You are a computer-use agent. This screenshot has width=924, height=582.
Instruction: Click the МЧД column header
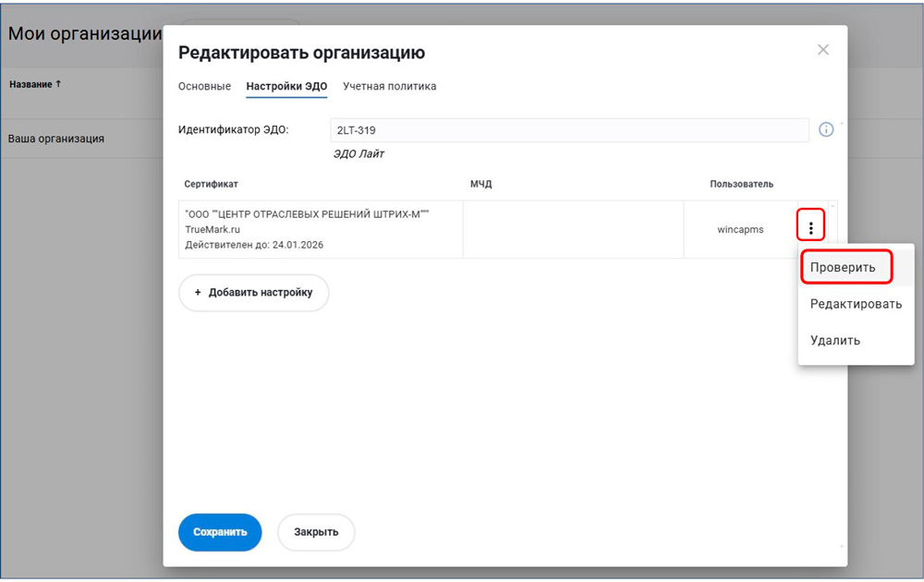click(x=480, y=185)
